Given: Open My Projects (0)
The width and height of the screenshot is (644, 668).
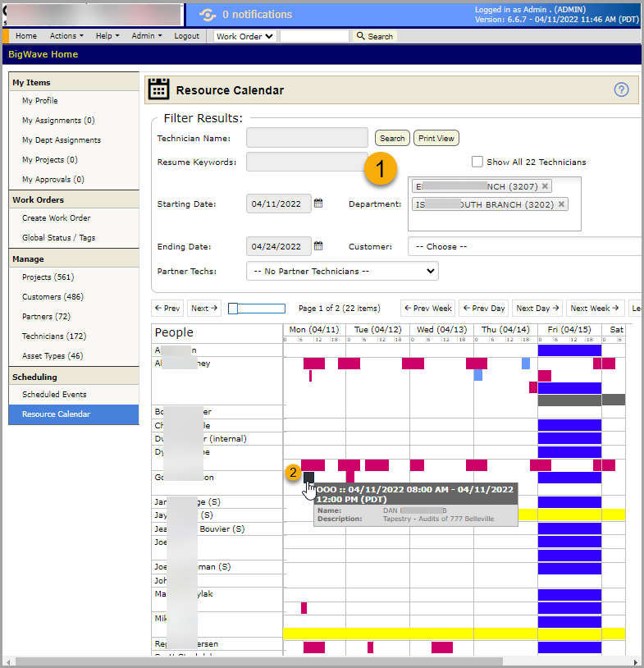Looking at the screenshot, I should pyautogui.click(x=50, y=159).
